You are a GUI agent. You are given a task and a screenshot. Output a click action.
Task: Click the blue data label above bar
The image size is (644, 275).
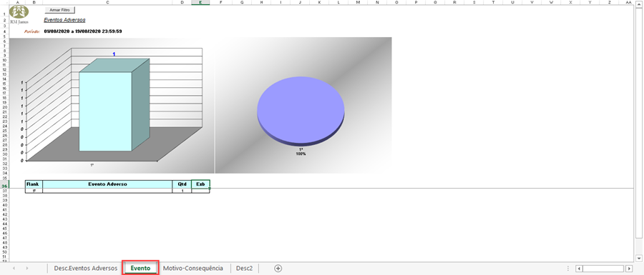(114, 54)
